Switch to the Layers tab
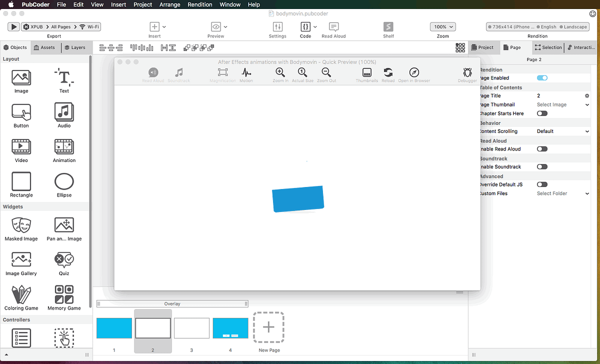This screenshot has width=600, height=364. (x=76, y=47)
